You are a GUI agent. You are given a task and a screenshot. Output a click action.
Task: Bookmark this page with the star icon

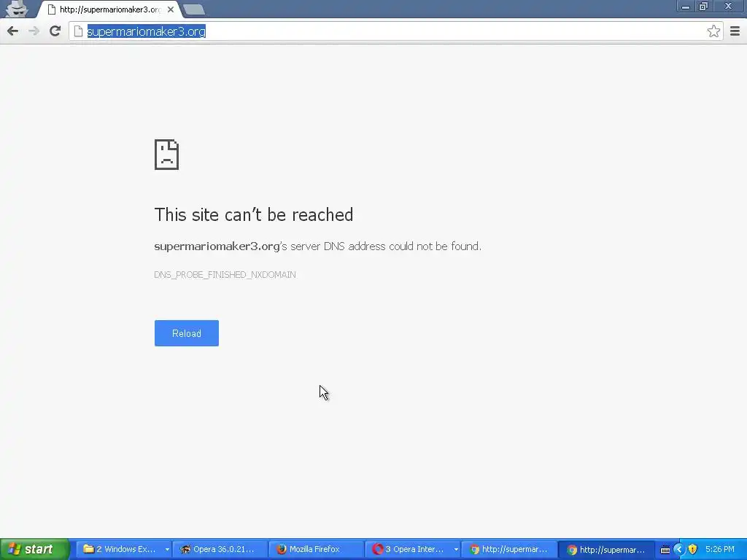[x=713, y=31]
